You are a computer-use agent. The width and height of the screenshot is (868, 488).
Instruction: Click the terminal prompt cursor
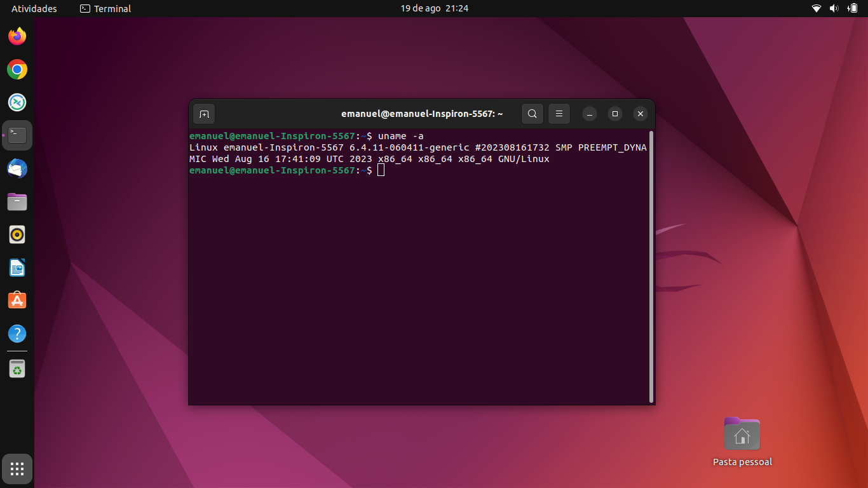[381, 170]
